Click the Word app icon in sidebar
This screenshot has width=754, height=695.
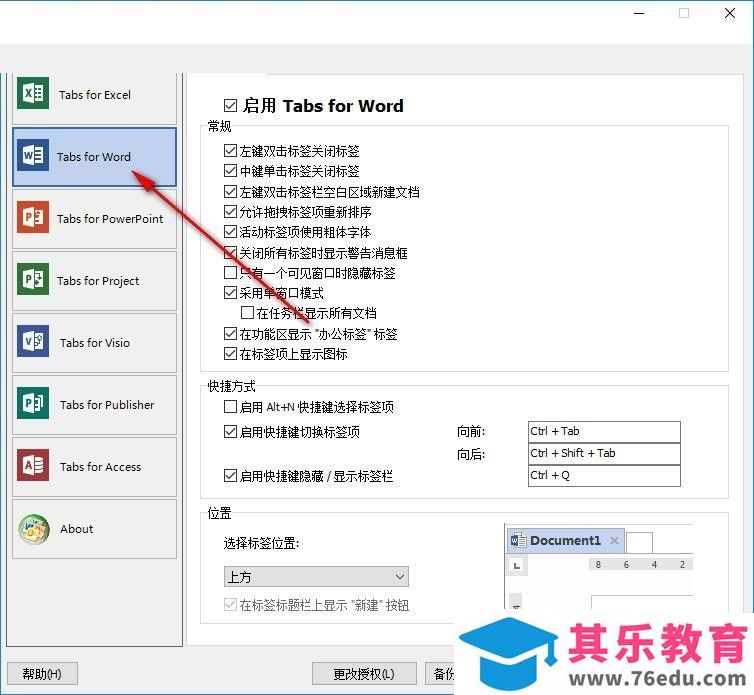(33, 155)
